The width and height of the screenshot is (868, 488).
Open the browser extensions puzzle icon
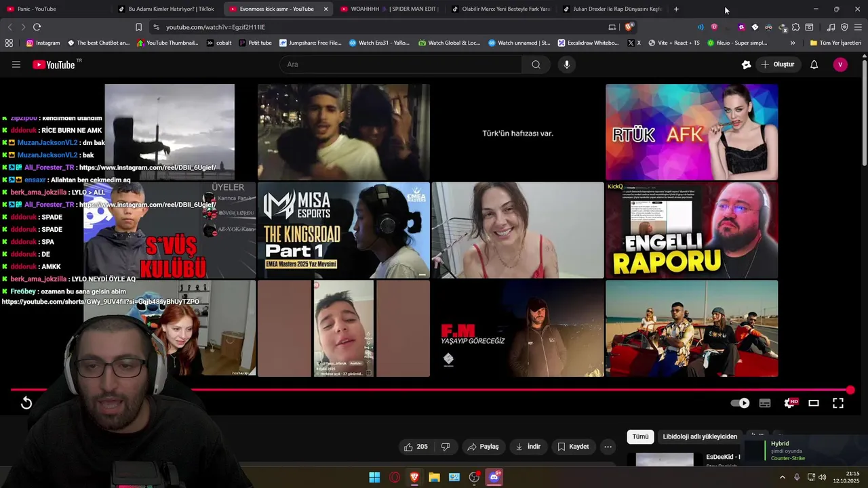[x=795, y=27]
